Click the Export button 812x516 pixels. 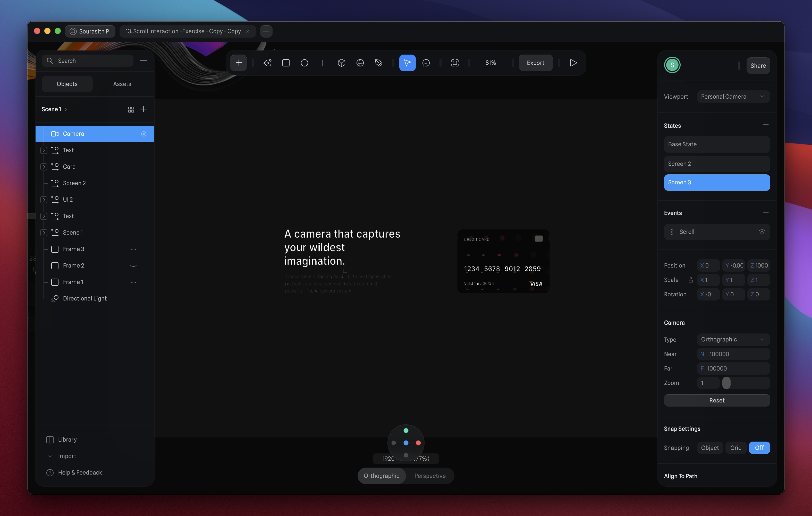(x=535, y=63)
